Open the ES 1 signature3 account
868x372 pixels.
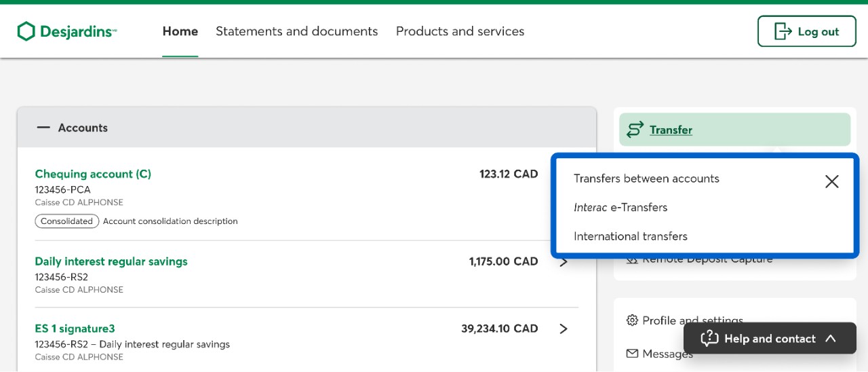[75, 329]
